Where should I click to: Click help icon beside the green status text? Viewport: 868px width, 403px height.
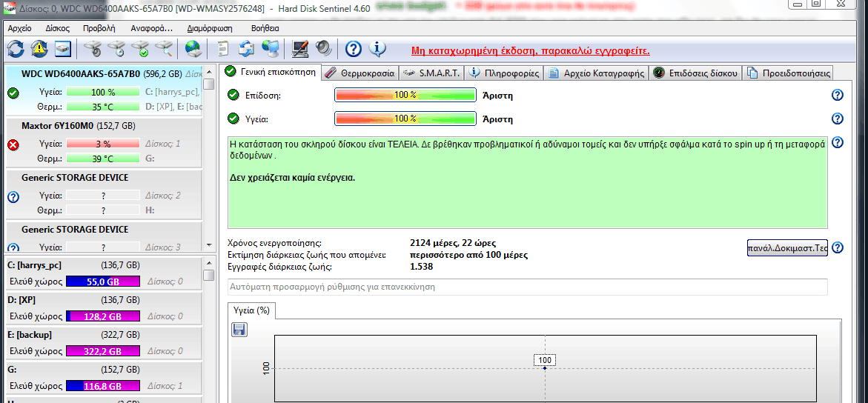838,143
